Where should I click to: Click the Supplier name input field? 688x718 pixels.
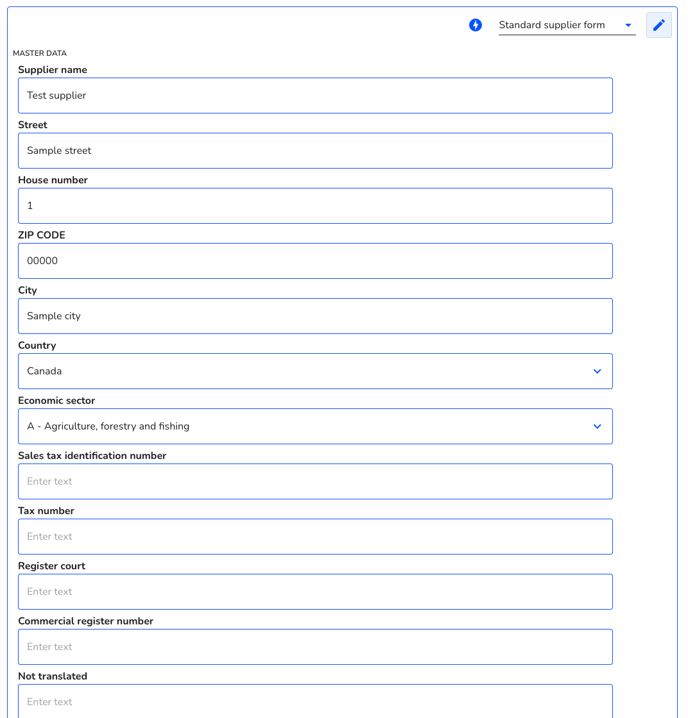coord(315,95)
